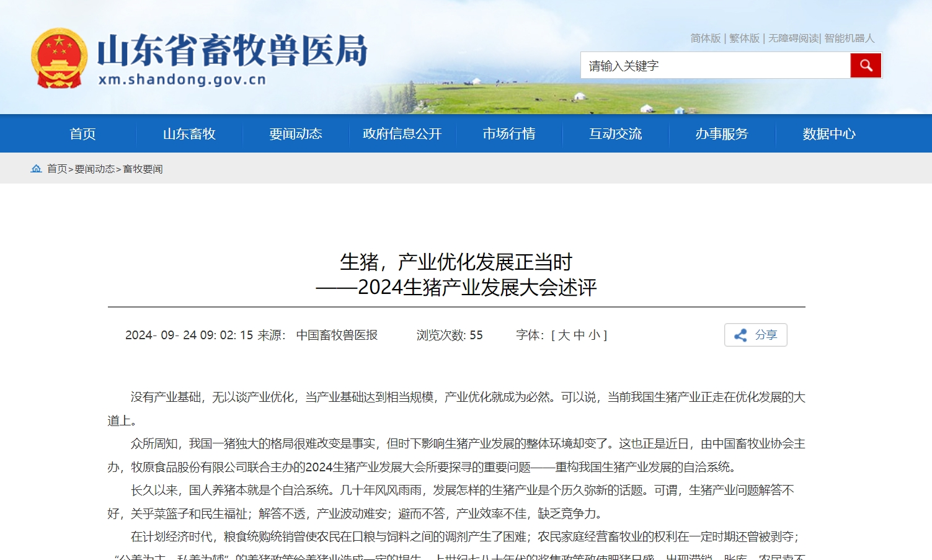Click the home icon in breadcrumb
This screenshot has width=932, height=560.
click(x=37, y=169)
